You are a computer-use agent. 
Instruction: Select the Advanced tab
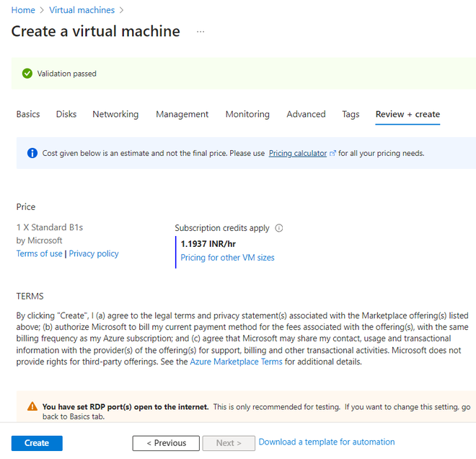306,114
